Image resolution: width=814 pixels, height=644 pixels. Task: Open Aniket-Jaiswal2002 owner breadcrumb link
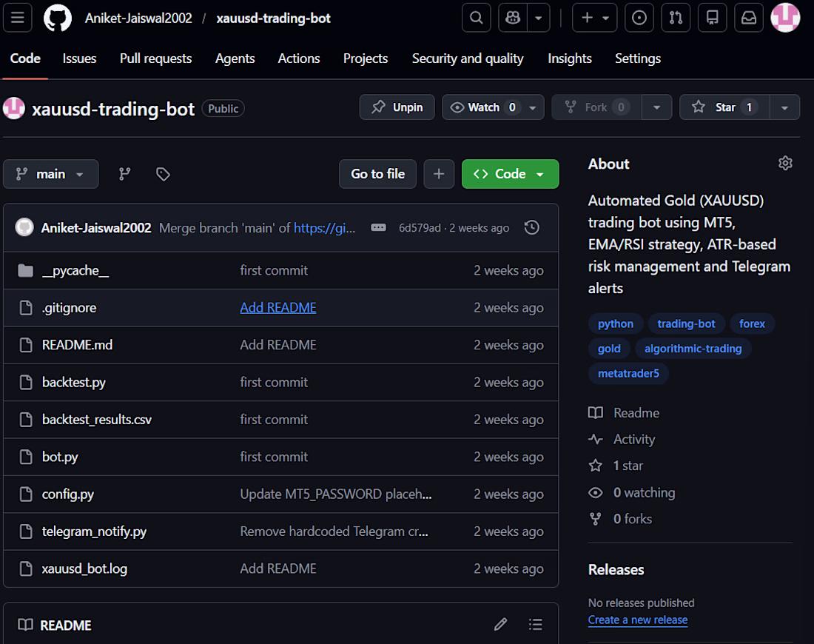[x=138, y=19]
